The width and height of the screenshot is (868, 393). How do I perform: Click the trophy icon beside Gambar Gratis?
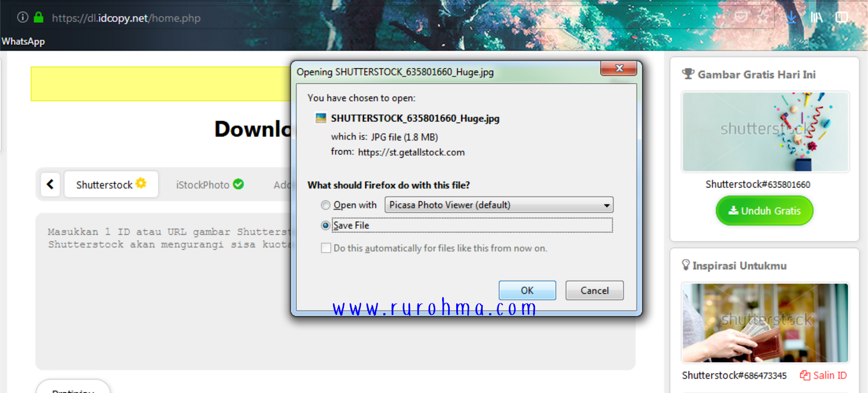(688, 74)
